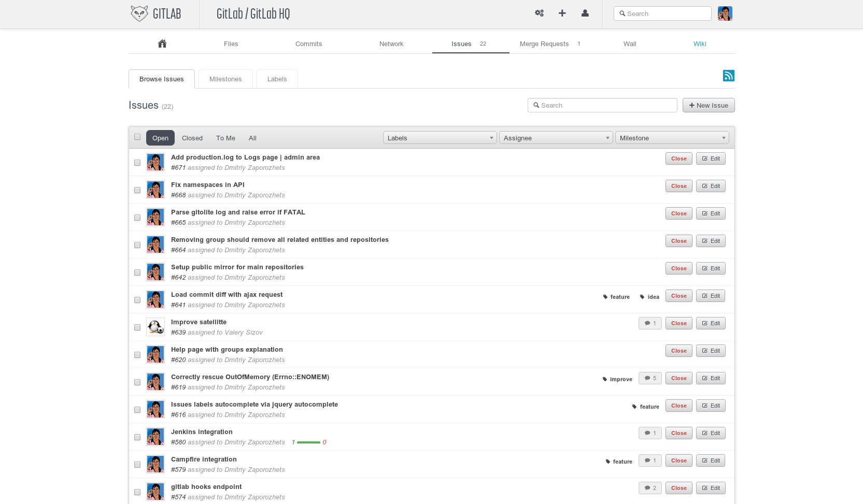Expand the Milestone filter dropdown

point(672,138)
